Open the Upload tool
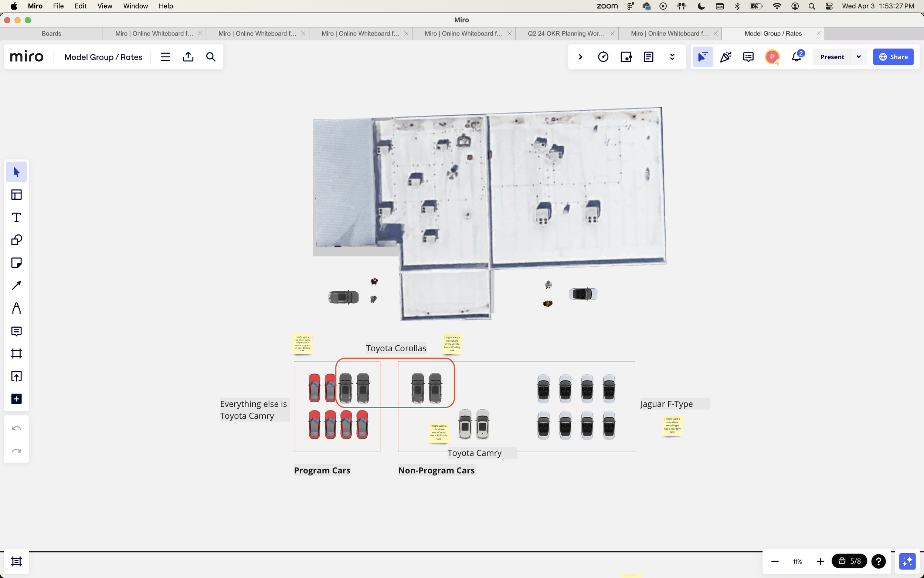Screen dimensions: 924x578 point(16,376)
